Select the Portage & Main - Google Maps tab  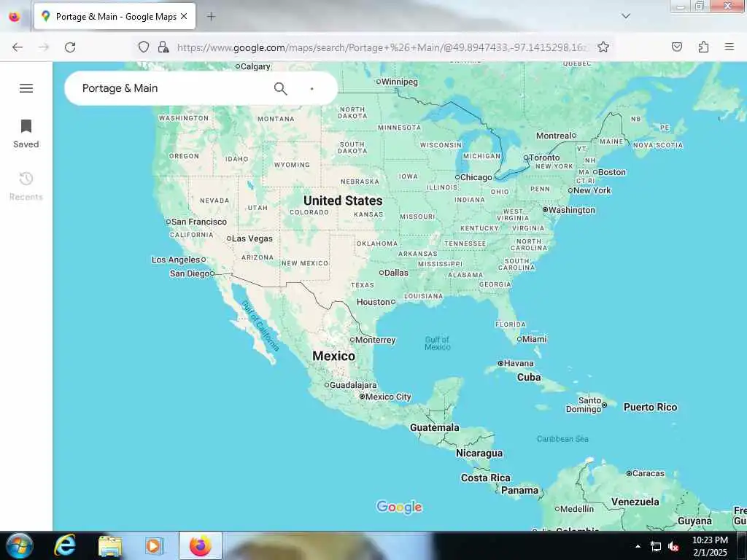coord(115,16)
